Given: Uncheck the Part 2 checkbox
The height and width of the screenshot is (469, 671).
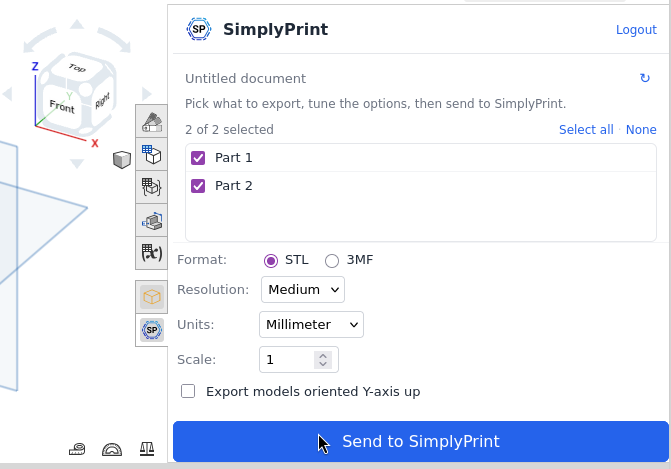Looking at the screenshot, I should coord(198,186).
